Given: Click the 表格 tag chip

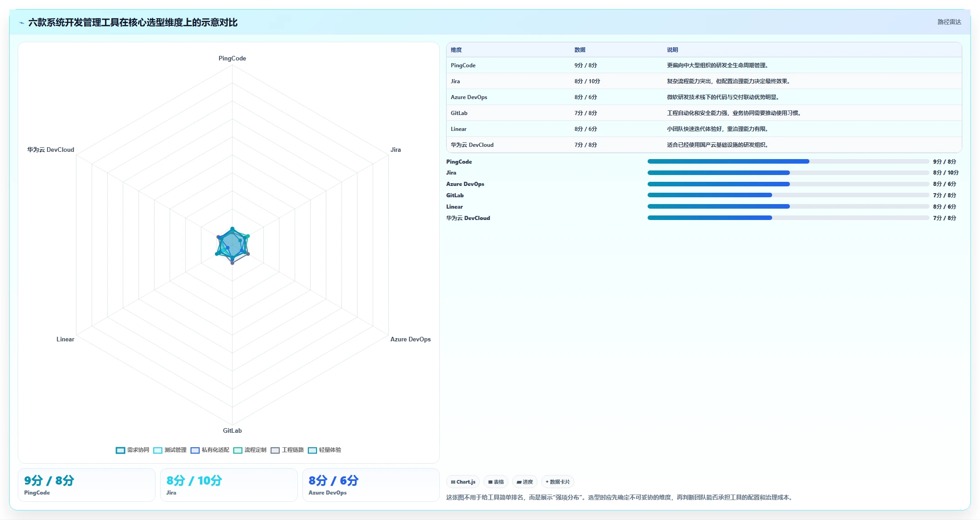Looking at the screenshot, I should click(x=496, y=482).
